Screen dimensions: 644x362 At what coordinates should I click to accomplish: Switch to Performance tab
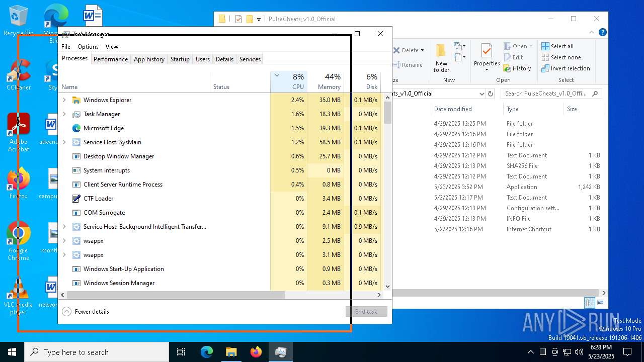111,59
